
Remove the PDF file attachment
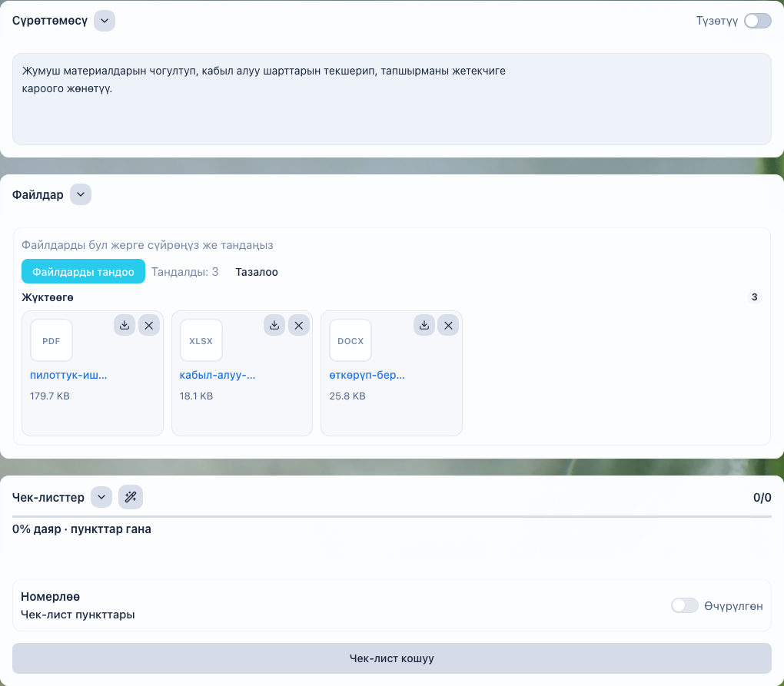point(149,325)
